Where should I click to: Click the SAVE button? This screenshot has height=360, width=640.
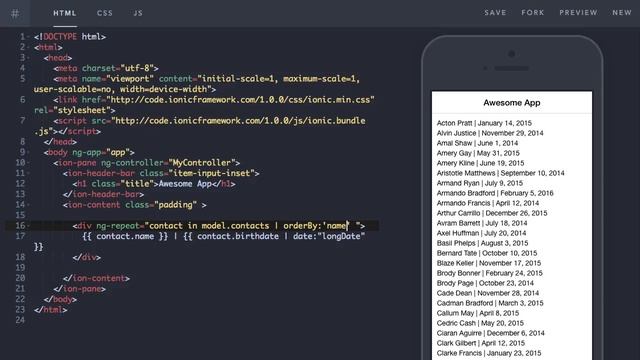pos(495,13)
